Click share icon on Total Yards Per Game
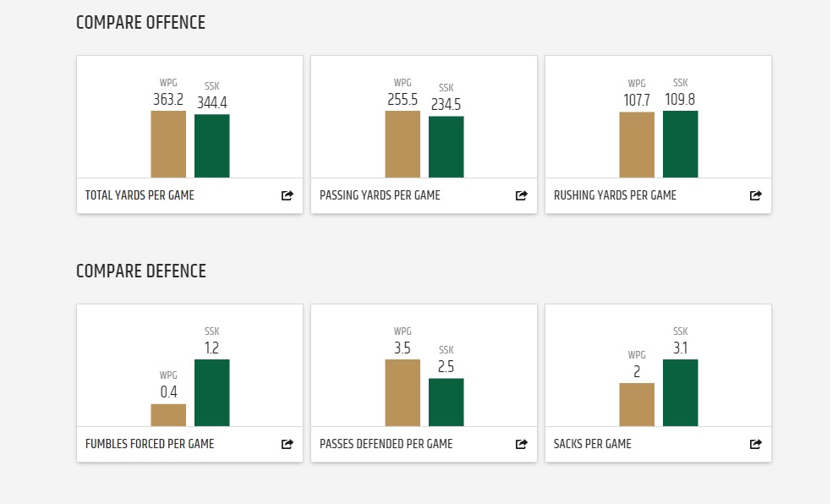 tap(288, 195)
